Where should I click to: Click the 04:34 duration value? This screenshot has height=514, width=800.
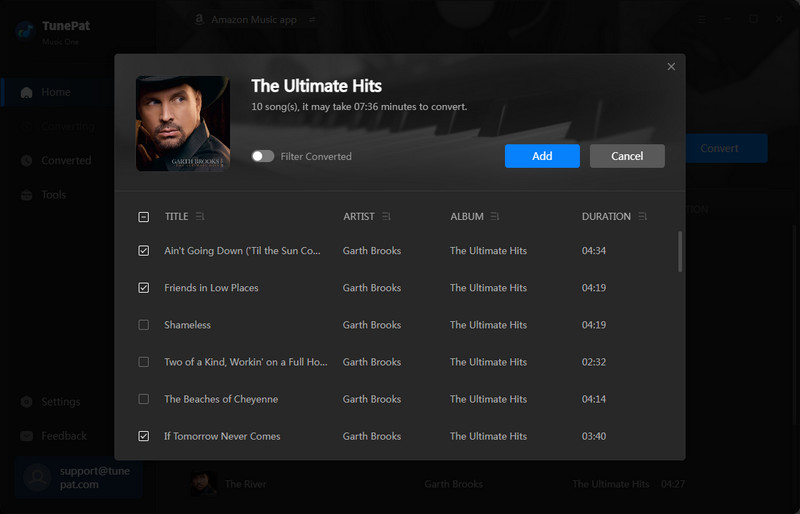(x=594, y=251)
